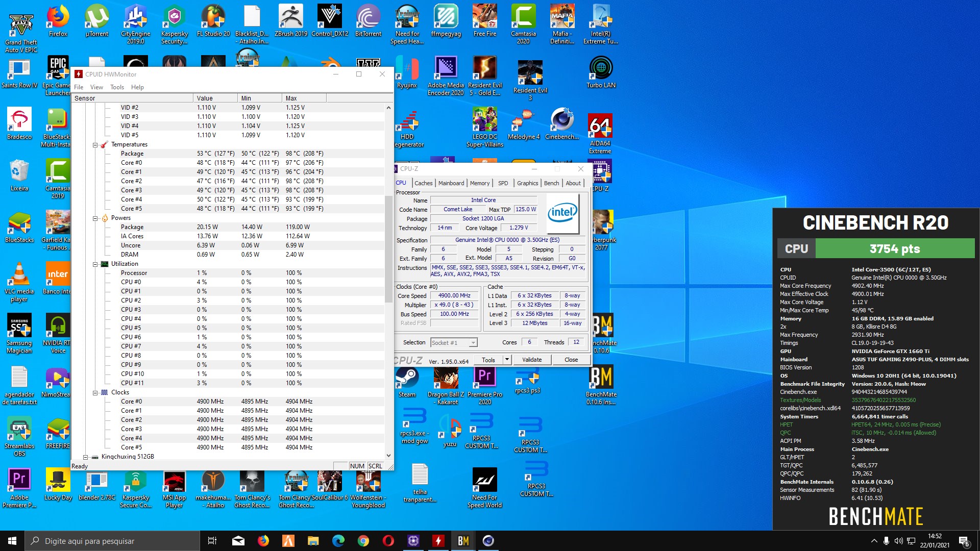Open the HWMonitor taskbar icon
Screen dimensions: 980x551
[x=438, y=541]
